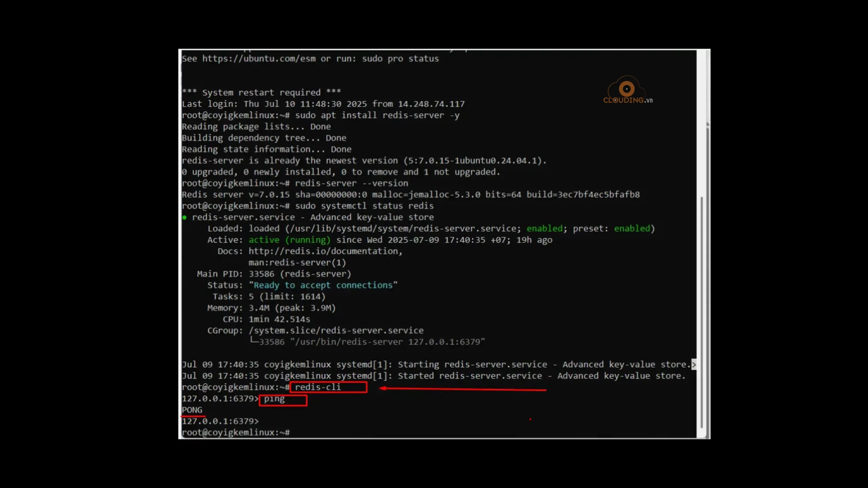This screenshot has height=488, width=868.
Task: Click the 'redis-cli' command text
Action: (x=318, y=387)
